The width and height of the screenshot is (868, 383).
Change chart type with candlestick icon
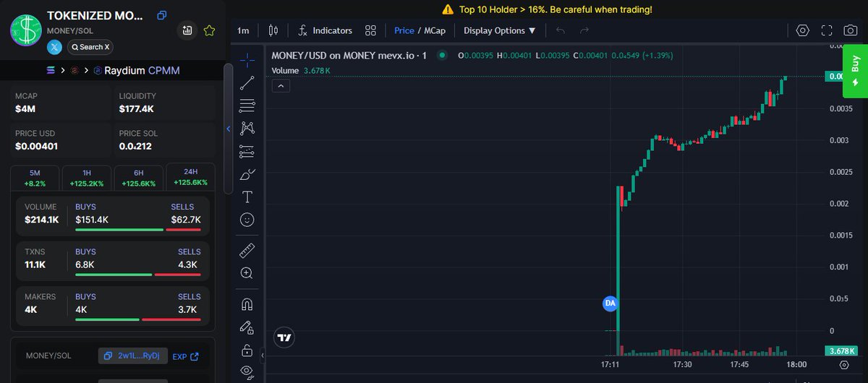click(x=273, y=30)
